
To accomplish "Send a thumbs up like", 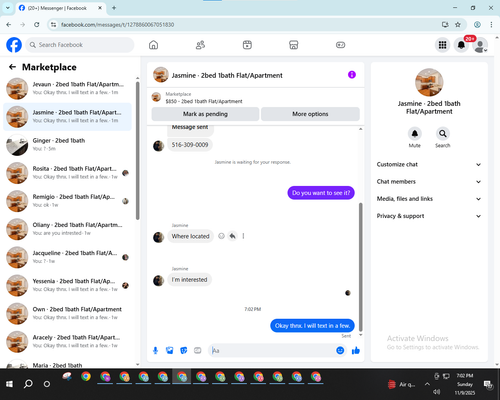I will tap(356, 350).
